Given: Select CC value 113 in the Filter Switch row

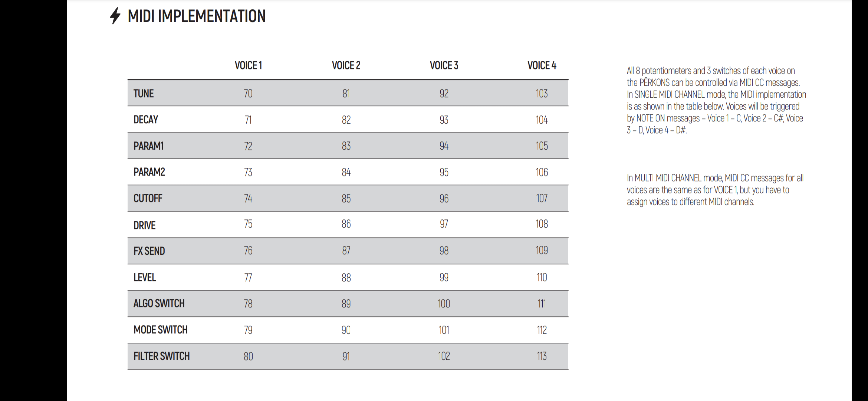Looking at the screenshot, I should tap(542, 356).
